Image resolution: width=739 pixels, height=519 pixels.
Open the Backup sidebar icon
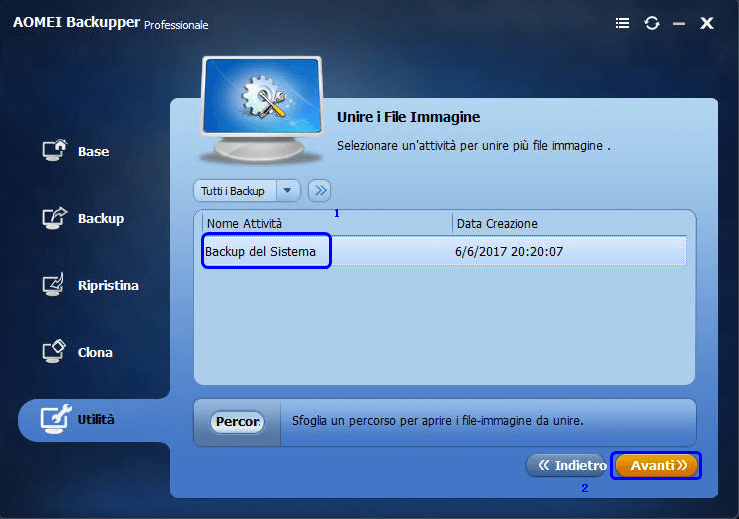click(54, 218)
